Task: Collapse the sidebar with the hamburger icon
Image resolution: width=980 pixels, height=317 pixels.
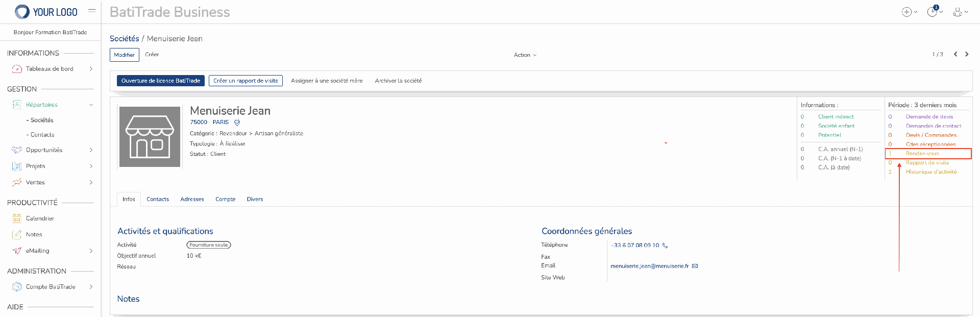Action: click(x=92, y=10)
